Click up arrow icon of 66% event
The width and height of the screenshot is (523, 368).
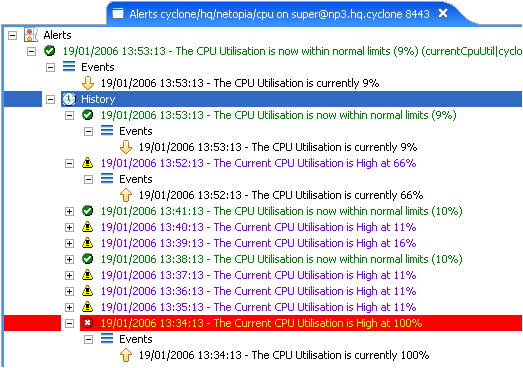126,195
